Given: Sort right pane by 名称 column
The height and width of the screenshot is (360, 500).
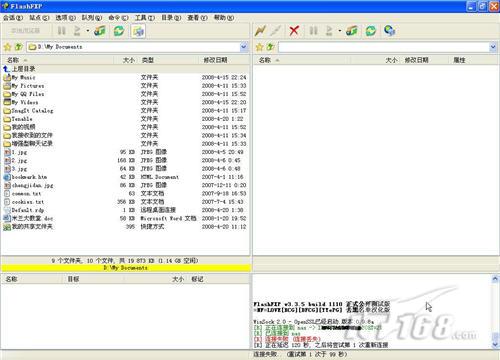Looking at the screenshot, I should [x=302, y=60].
